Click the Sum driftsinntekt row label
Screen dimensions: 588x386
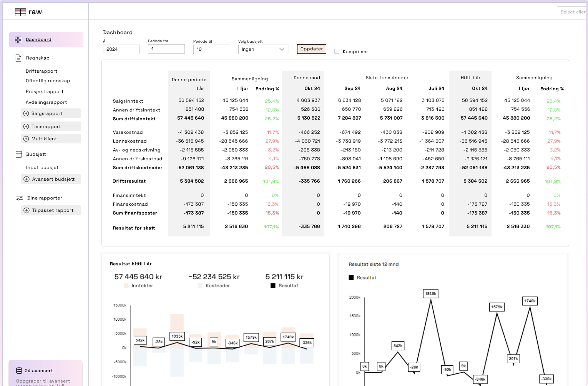tap(134, 119)
